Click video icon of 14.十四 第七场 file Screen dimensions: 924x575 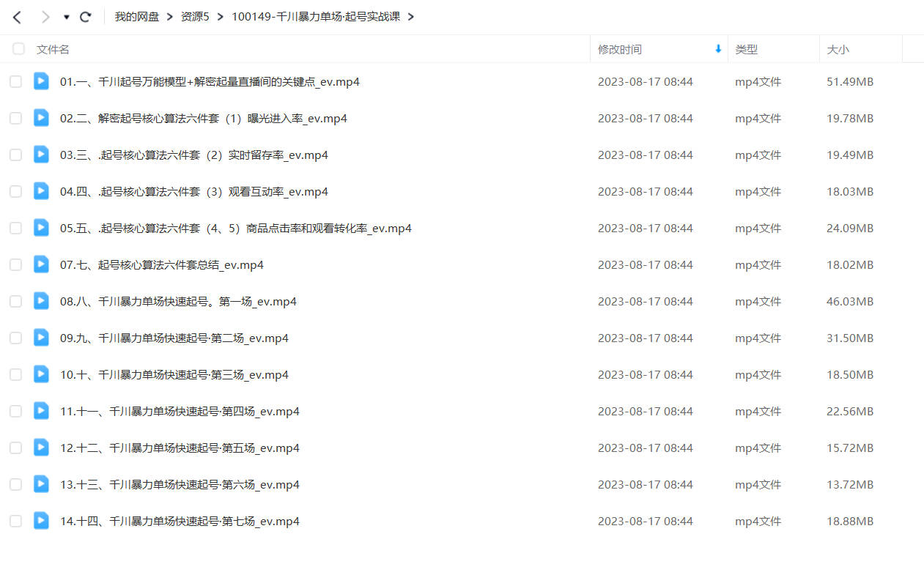tap(41, 521)
